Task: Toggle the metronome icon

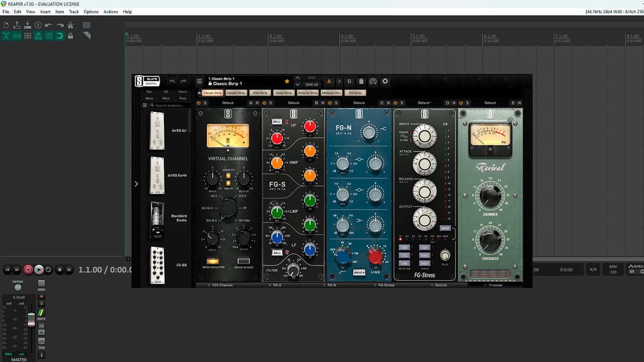Action: click(71, 25)
